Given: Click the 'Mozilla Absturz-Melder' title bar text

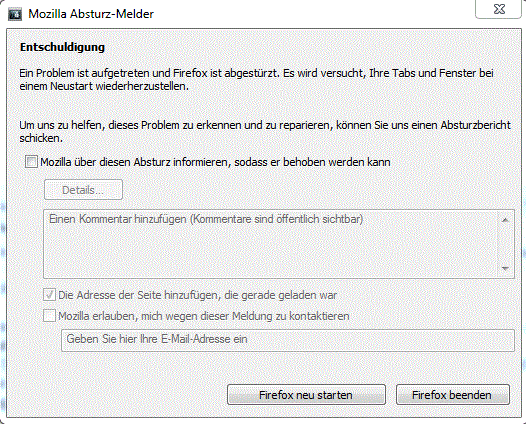Looking at the screenshot, I should (91, 14).
